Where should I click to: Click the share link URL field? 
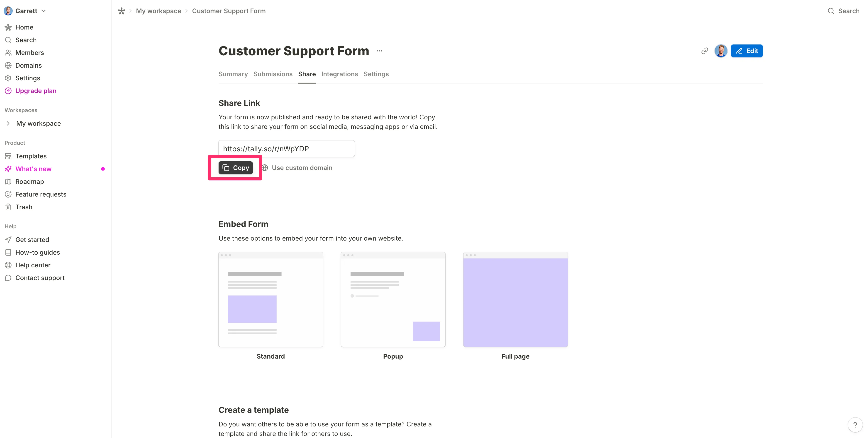286,149
